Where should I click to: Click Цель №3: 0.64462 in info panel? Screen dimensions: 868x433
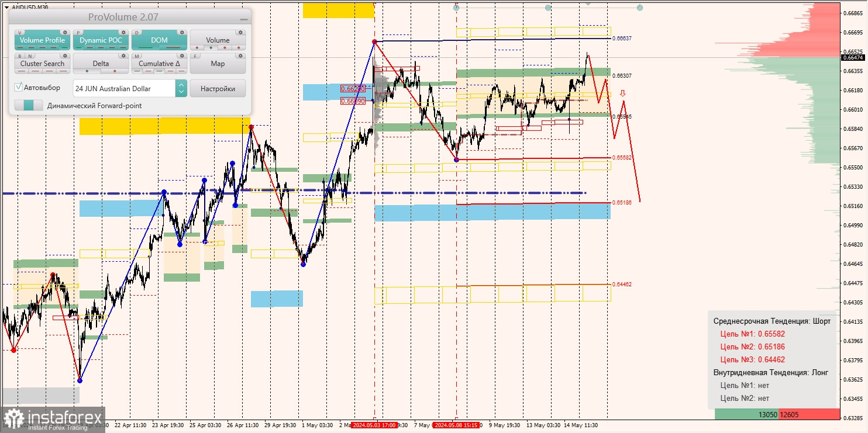[x=752, y=359]
